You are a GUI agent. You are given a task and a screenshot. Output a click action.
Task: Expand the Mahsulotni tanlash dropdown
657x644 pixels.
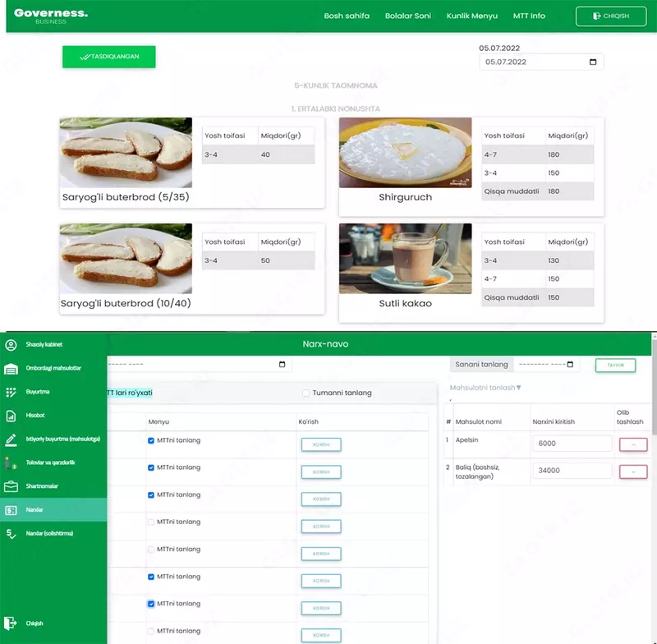(485, 388)
